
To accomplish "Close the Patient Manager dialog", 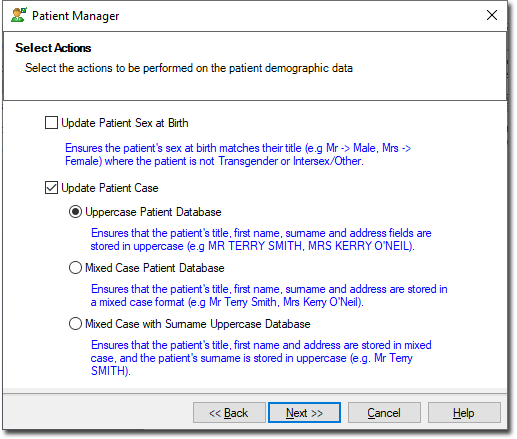I will point(492,15).
